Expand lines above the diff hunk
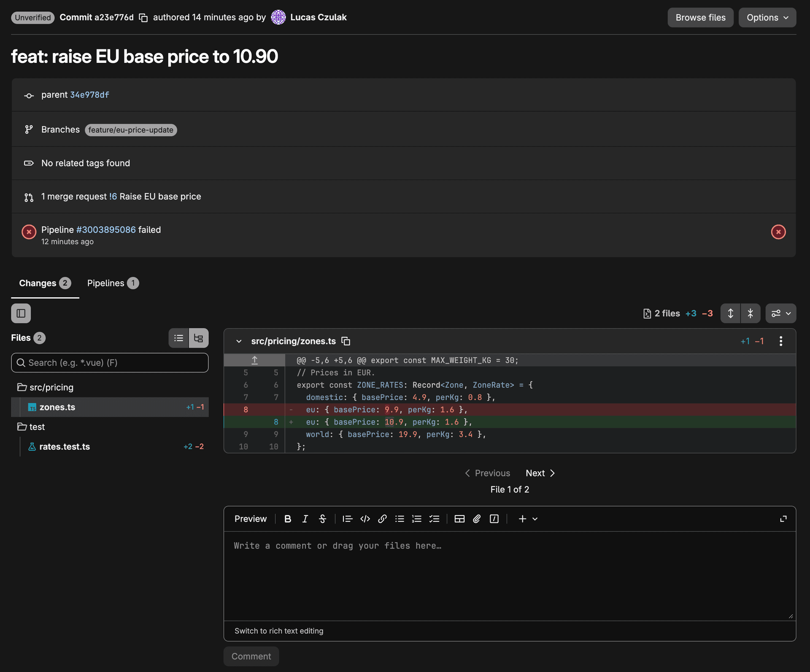This screenshot has width=810, height=672. point(254,360)
